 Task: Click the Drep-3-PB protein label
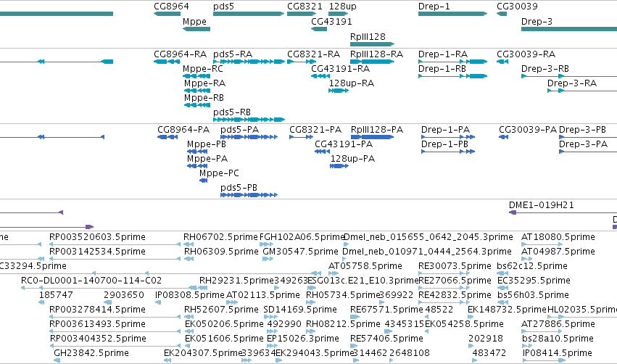click(x=582, y=130)
